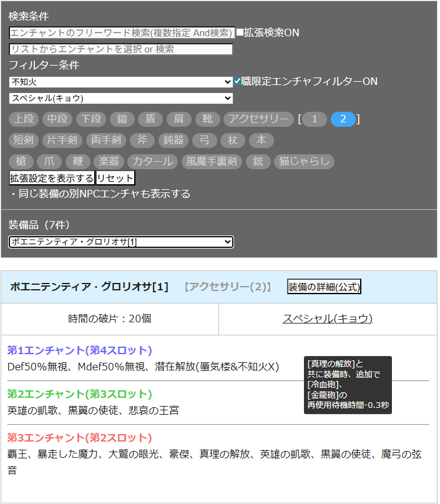Click the list enchant selection field
The image size is (440, 504).
[x=120, y=49]
